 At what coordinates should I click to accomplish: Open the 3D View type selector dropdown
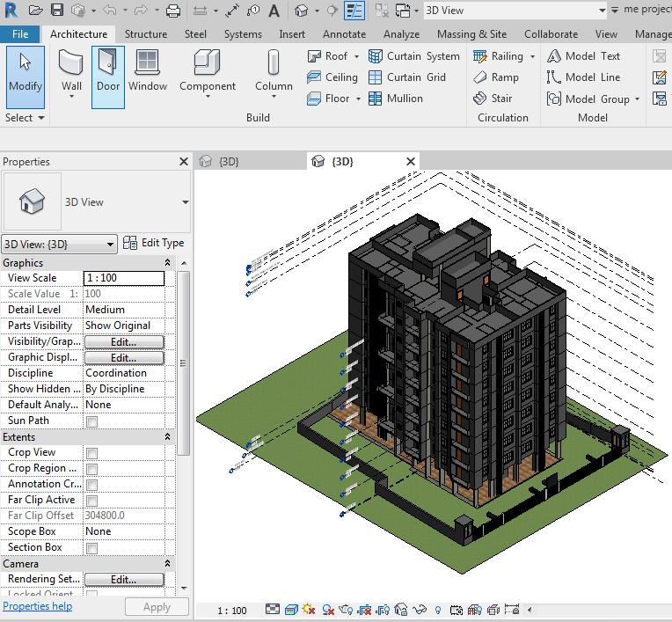pyautogui.click(x=185, y=202)
